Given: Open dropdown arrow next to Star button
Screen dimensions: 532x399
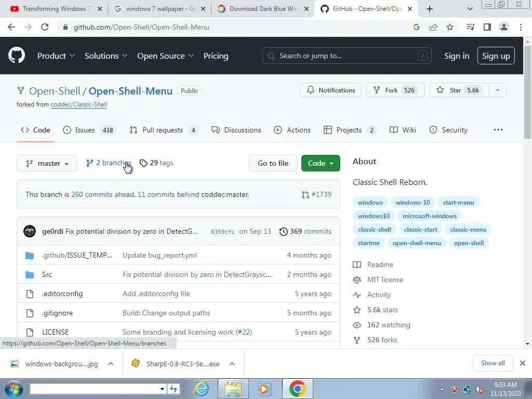Looking at the screenshot, I should pos(497,90).
